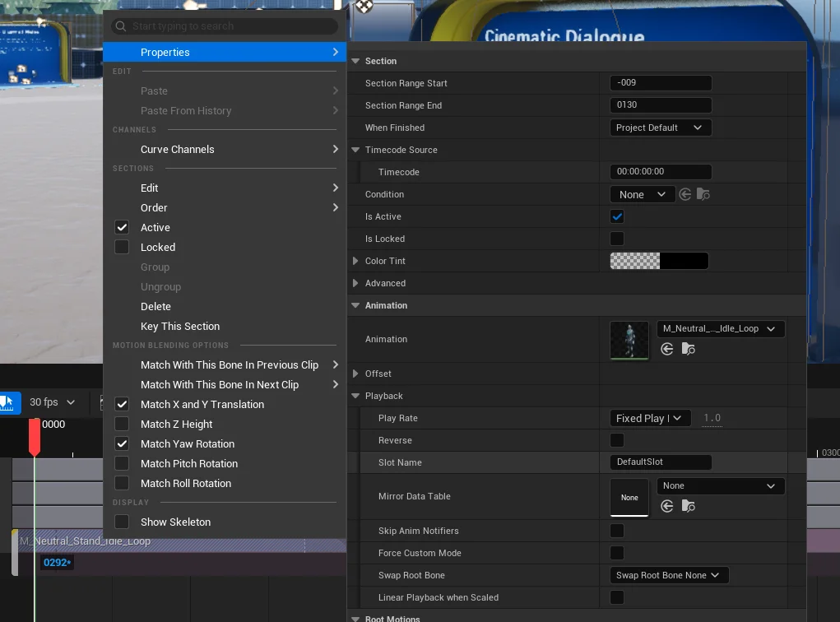The image size is (840, 622).
Task: Choose Delete from the sections menu
Action: 225,306
